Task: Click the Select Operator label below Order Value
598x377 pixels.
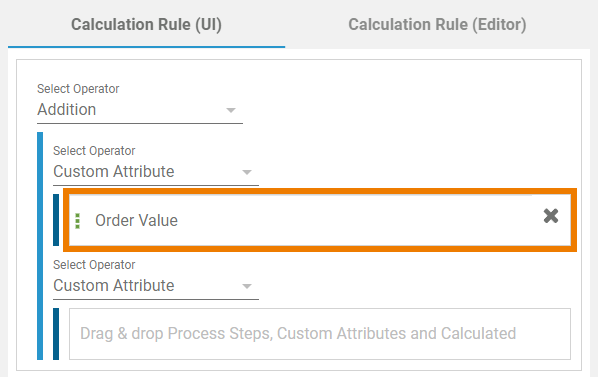Action: coord(94,265)
